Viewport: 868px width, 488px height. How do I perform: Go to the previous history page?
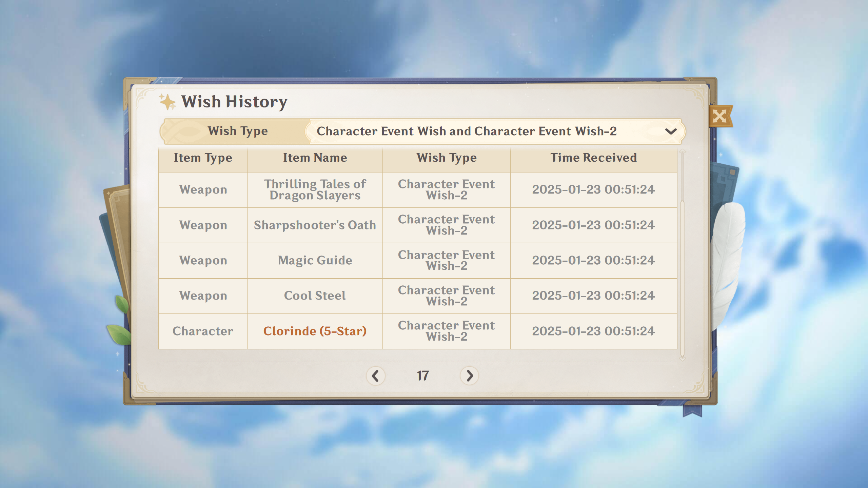pyautogui.click(x=375, y=375)
